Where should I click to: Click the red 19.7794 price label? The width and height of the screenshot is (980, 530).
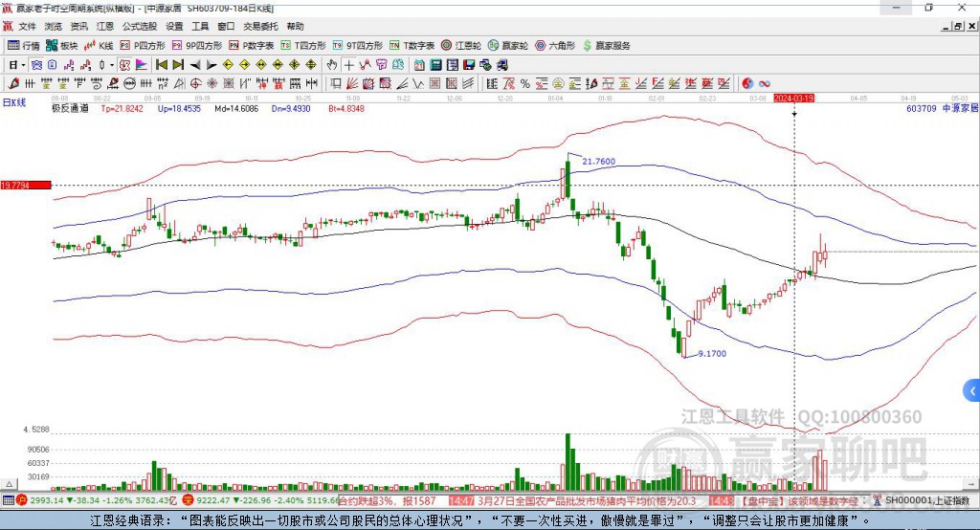26,185
